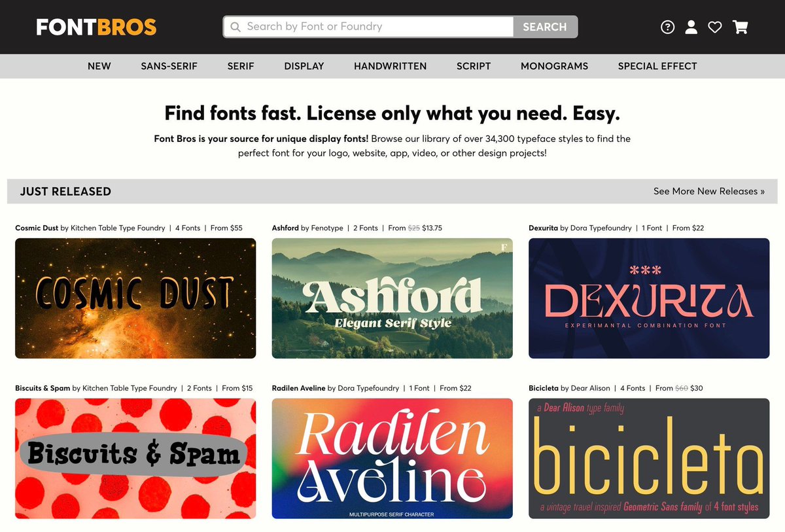
Task: Open the help question mark icon
Action: (667, 27)
